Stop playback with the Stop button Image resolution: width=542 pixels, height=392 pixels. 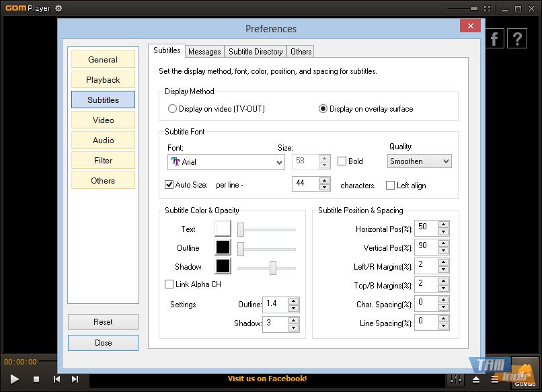pyautogui.click(x=36, y=379)
